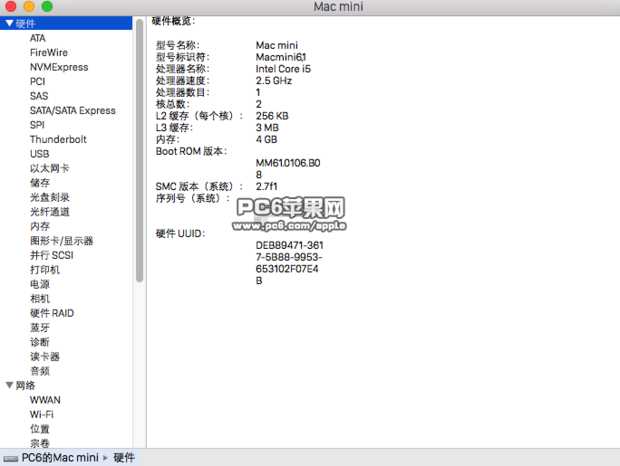Collapse the 硬件 section triangle
This screenshot has width=620, height=466.
pos(9,23)
